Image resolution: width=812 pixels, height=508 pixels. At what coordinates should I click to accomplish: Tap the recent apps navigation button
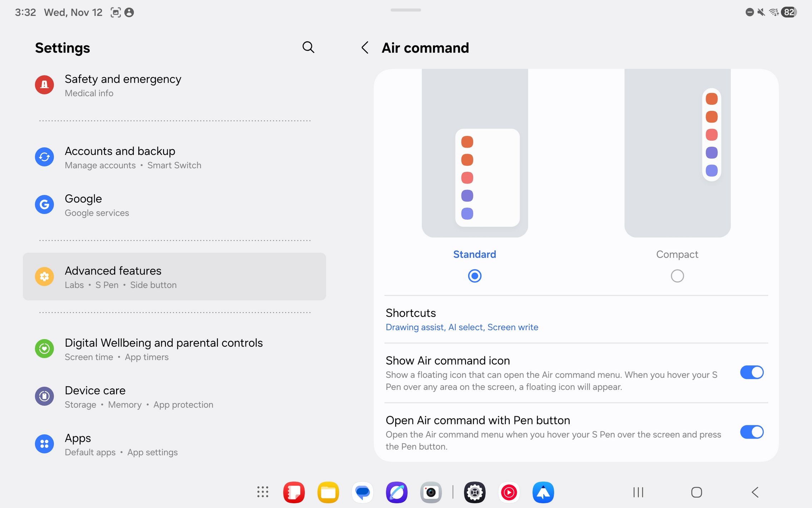point(638,492)
